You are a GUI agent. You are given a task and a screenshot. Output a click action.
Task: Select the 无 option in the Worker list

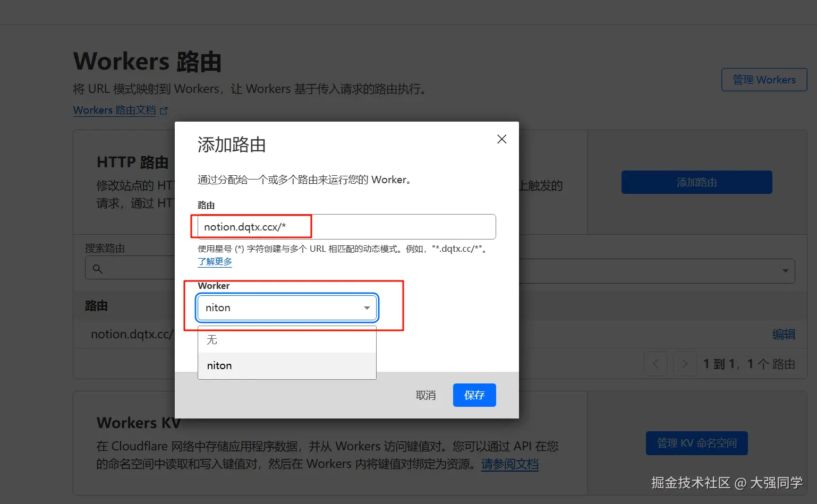click(287, 340)
